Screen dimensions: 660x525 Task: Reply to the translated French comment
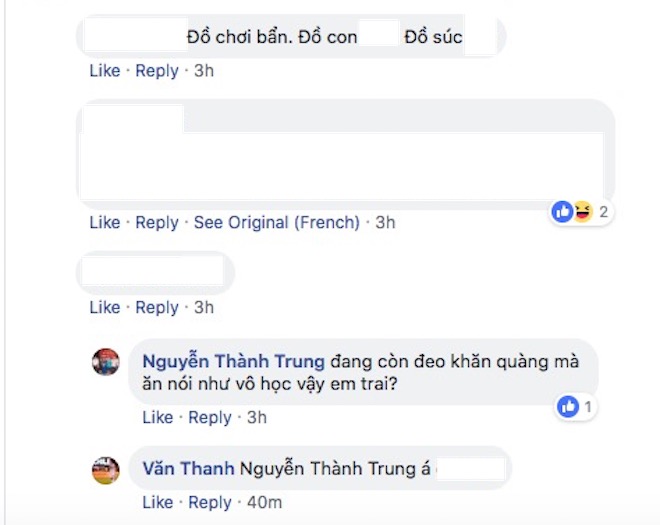point(157,223)
